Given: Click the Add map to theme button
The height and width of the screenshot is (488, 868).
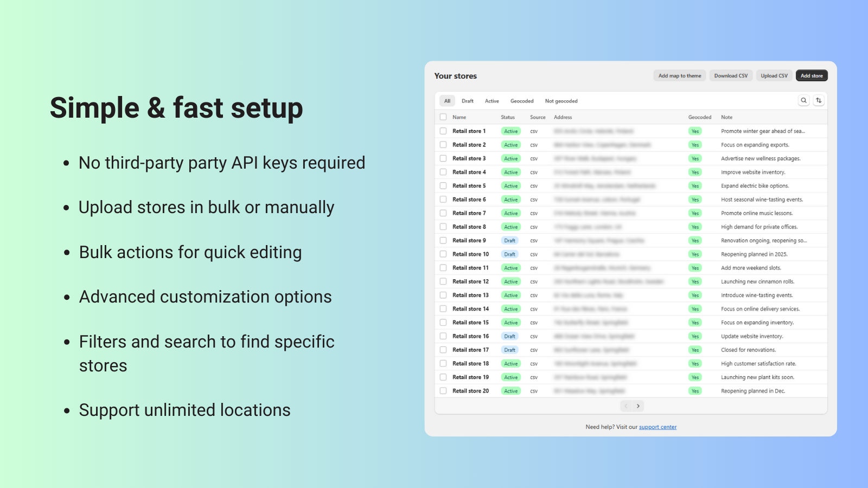Looking at the screenshot, I should coord(679,75).
